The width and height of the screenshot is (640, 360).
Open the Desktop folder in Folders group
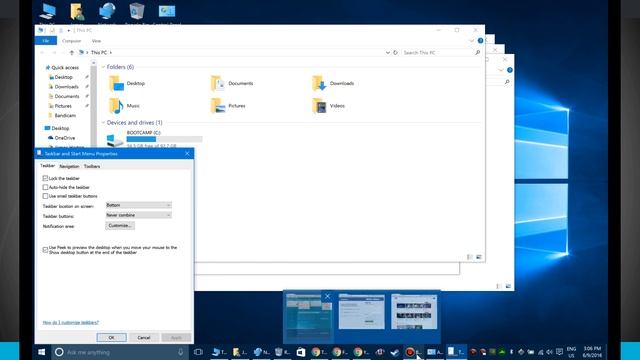(x=127, y=83)
